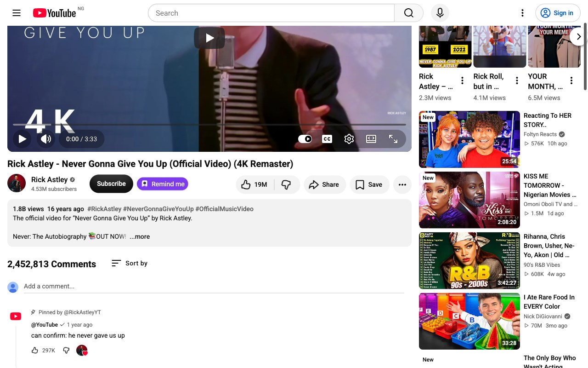
Task: Switch to theater mode
Action: pos(371,139)
